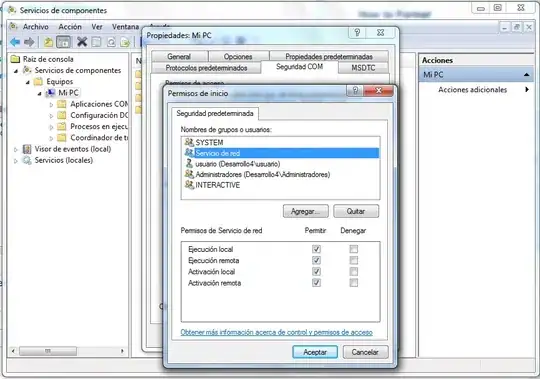Click the SYSTEM group icon in user list
Viewport: 540px width, 379px height.
(x=189, y=142)
